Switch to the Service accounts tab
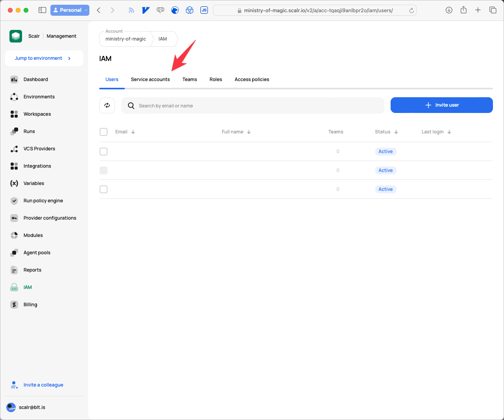 (150, 80)
